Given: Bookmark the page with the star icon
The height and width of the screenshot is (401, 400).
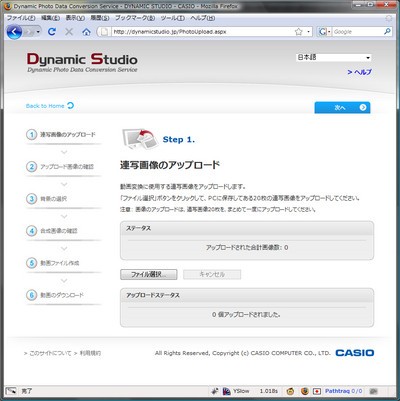Looking at the screenshot, I should (x=298, y=32).
